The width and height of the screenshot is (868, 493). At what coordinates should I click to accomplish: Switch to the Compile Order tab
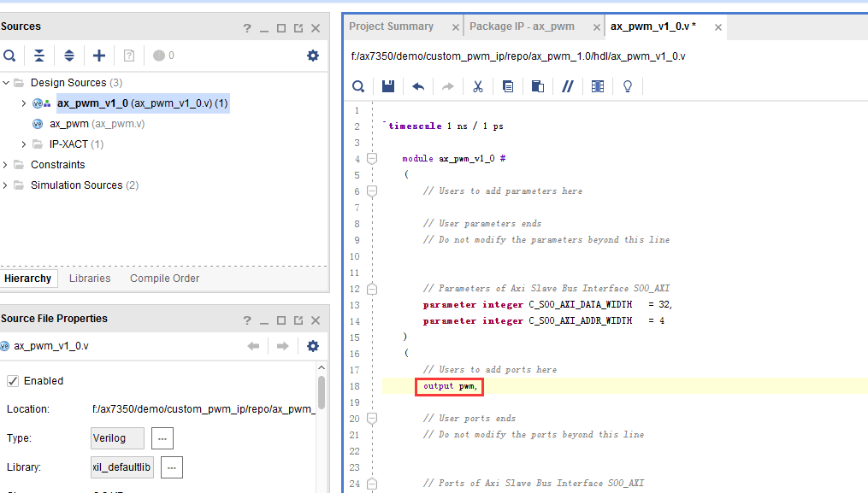(164, 279)
